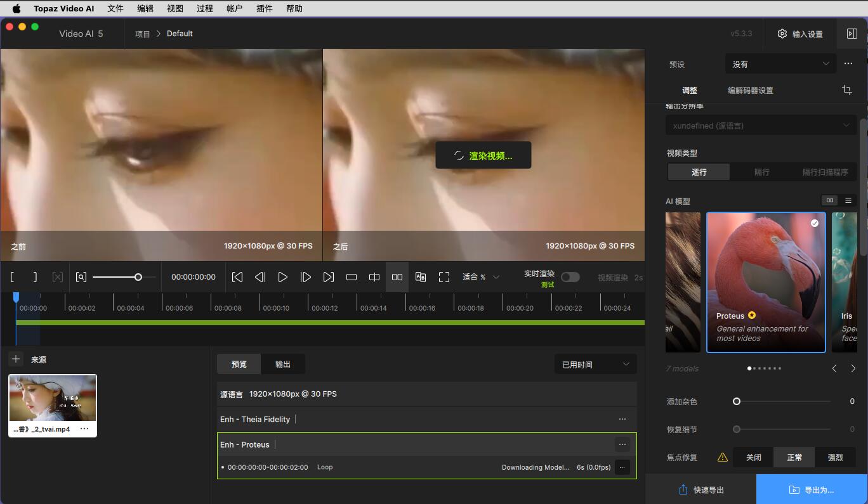Set focus fix to 正常
This screenshot has height=504, width=868.
pyautogui.click(x=794, y=457)
